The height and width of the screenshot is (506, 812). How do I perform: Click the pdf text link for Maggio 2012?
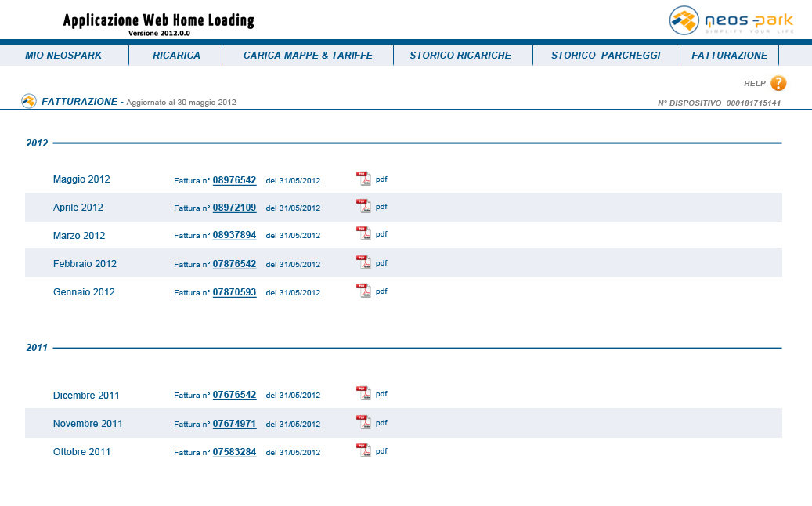coord(381,179)
